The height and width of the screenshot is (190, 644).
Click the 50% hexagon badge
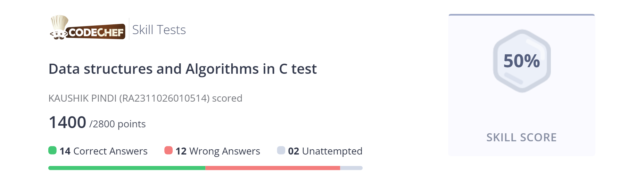pos(522,61)
